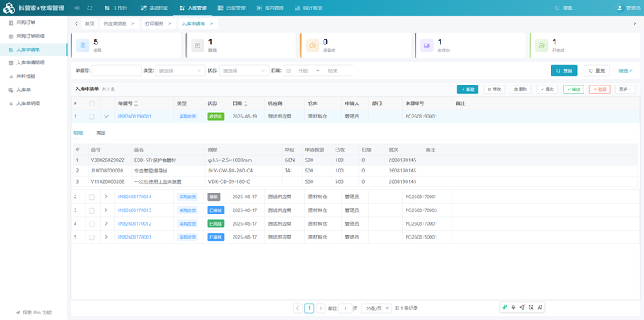Click the green 审核 approve button
This screenshot has width=644, height=320.
tap(573, 89)
